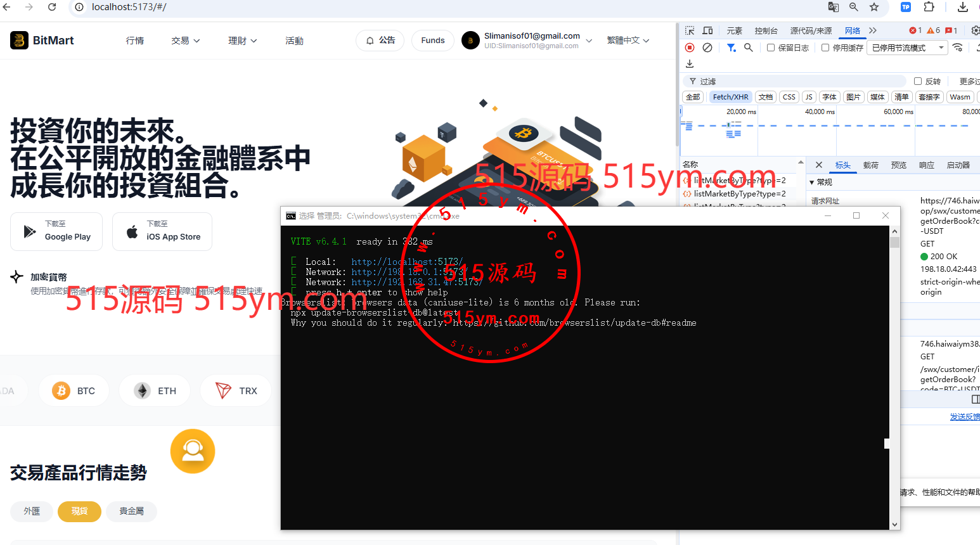Open the 预览 request tab

point(899,165)
